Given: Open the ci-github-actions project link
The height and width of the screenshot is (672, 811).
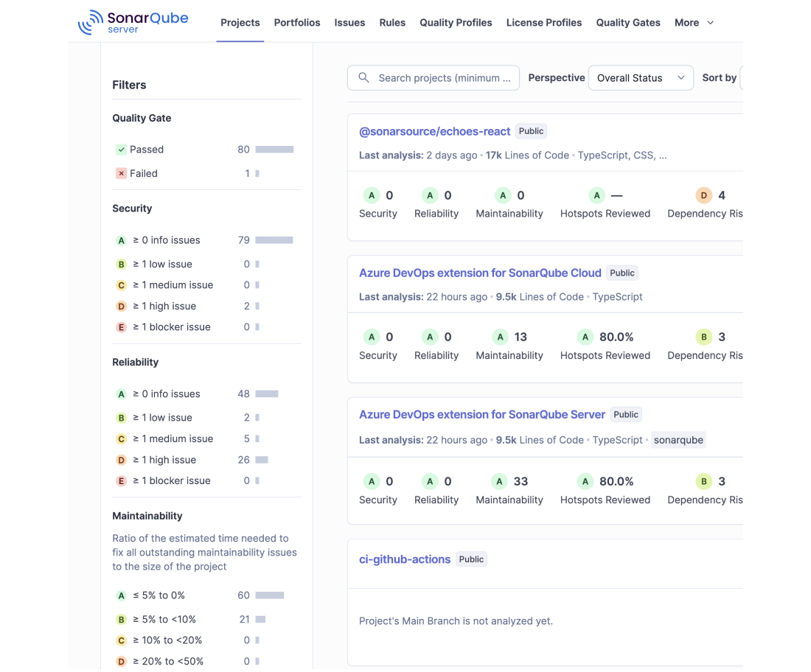Looking at the screenshot, I should pos(405,559).
